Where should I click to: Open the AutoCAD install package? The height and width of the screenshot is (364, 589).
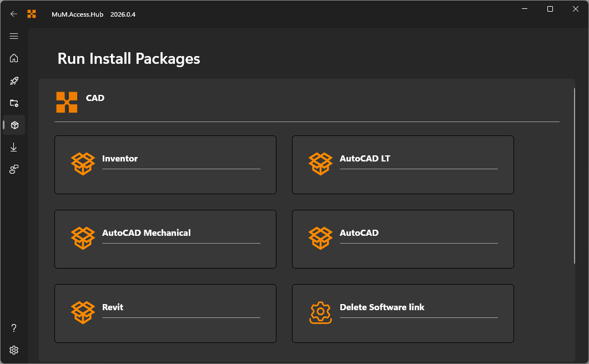pos(402,239)
